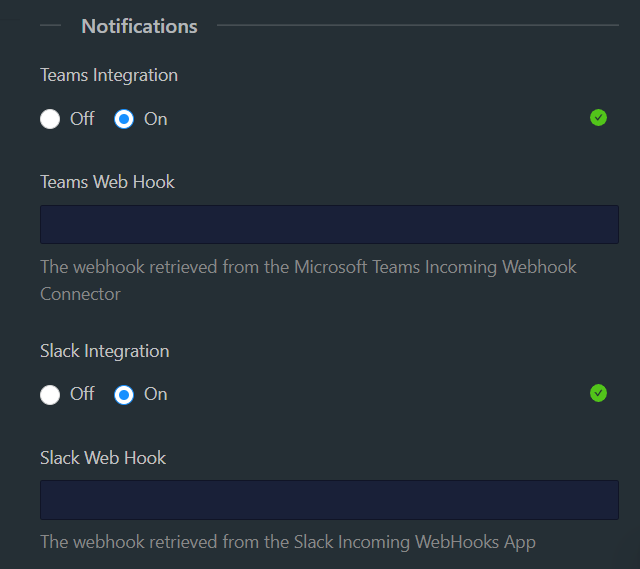Click the Off text under Slack Integration

[x=82, y=394]
